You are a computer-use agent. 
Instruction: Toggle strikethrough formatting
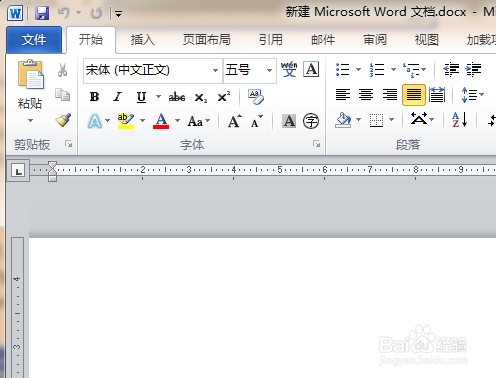tap(177, 97)
